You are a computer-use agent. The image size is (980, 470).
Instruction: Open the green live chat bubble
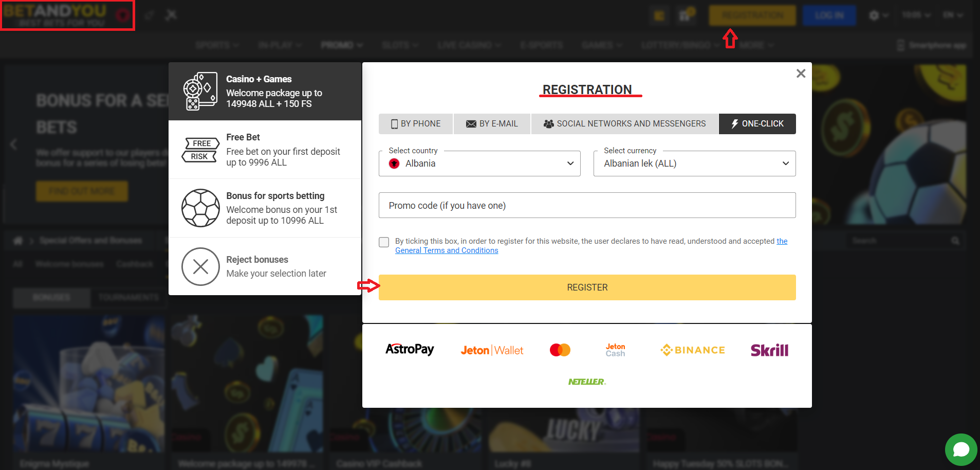coord(961,449)
